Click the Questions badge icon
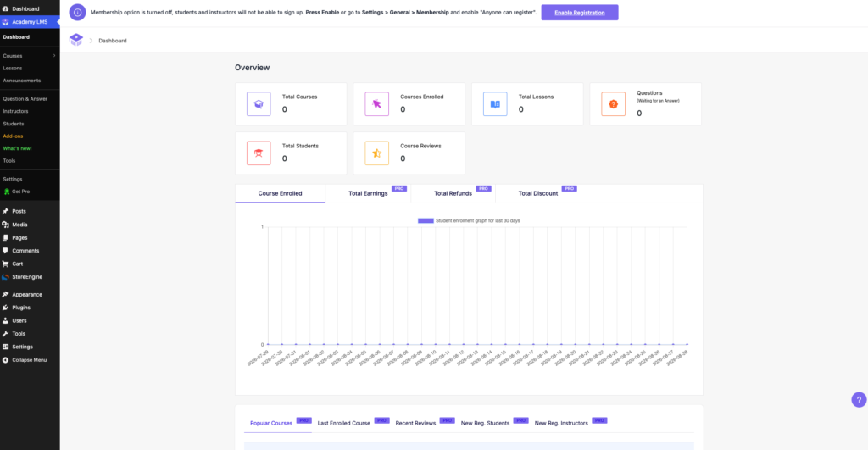The height and width of the screenshot is (450, 868). pos(614,104)
